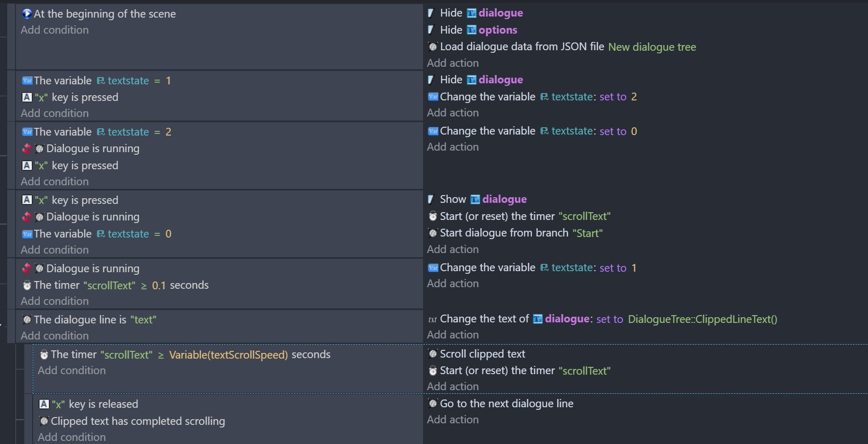Viewport: 868px width, 444px height.
Task: Select the "x" key is released condition
Action: click(89, 404)
